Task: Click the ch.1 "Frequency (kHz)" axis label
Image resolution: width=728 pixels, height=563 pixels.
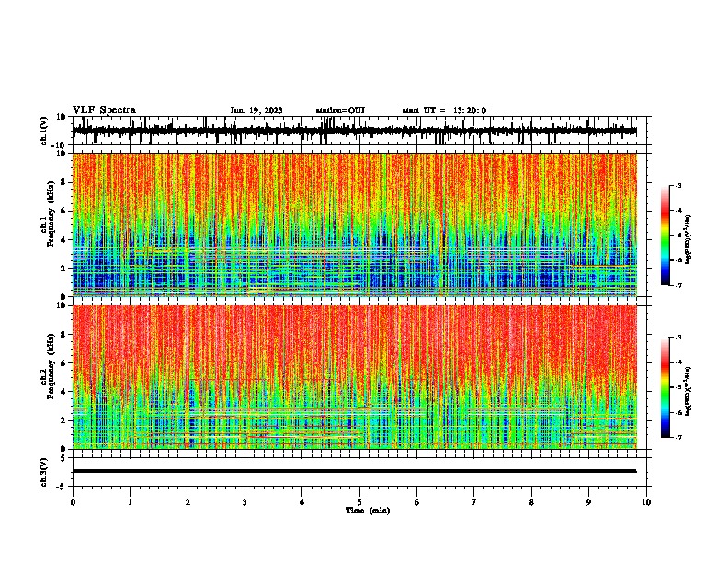Action: tap(51, 213)
